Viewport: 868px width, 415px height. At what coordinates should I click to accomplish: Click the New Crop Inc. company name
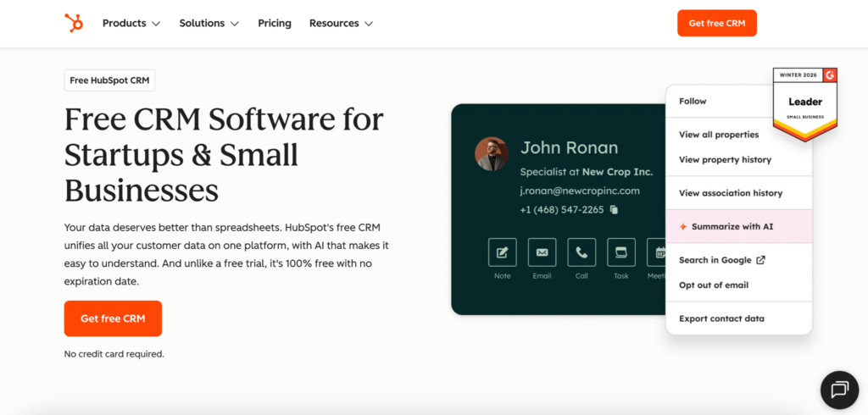tap(617, 172)
